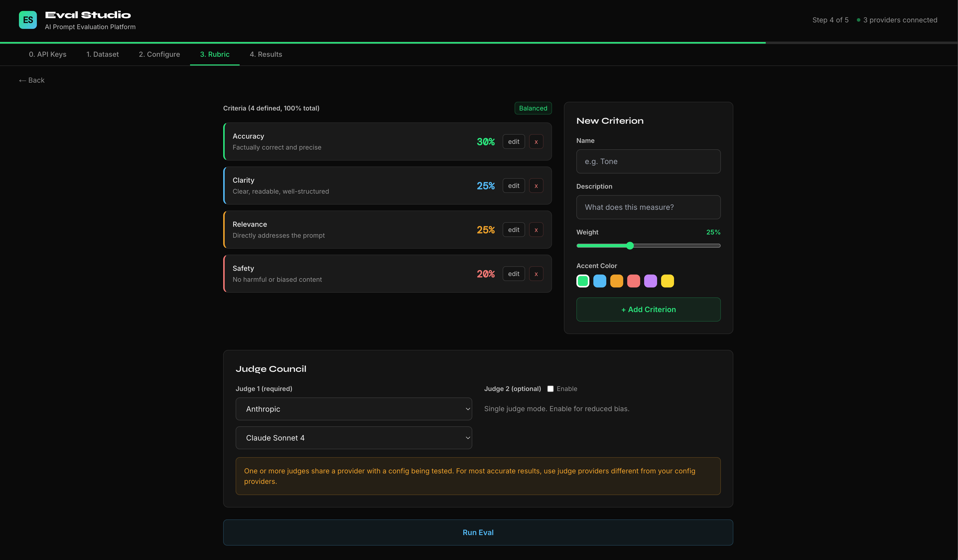Click the Judge Council heading
This screenshot has width=958, height=560.
271,369
